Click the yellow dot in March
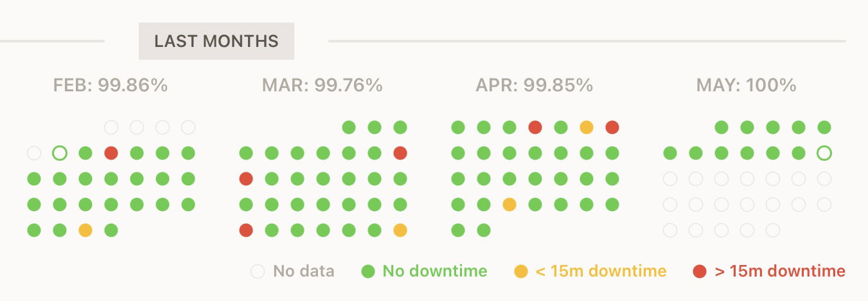Image resolution: width=868 pixels, height=301 pixels. [400, 230]
